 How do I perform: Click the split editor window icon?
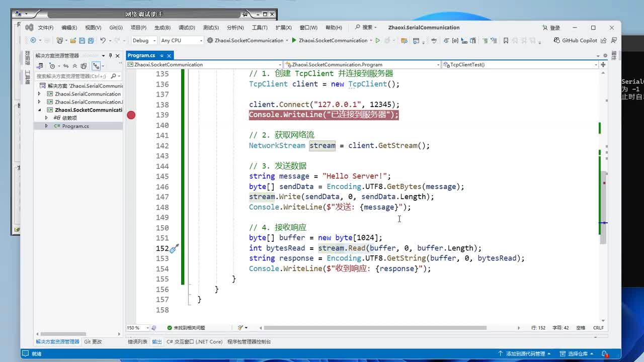point(603,64)
